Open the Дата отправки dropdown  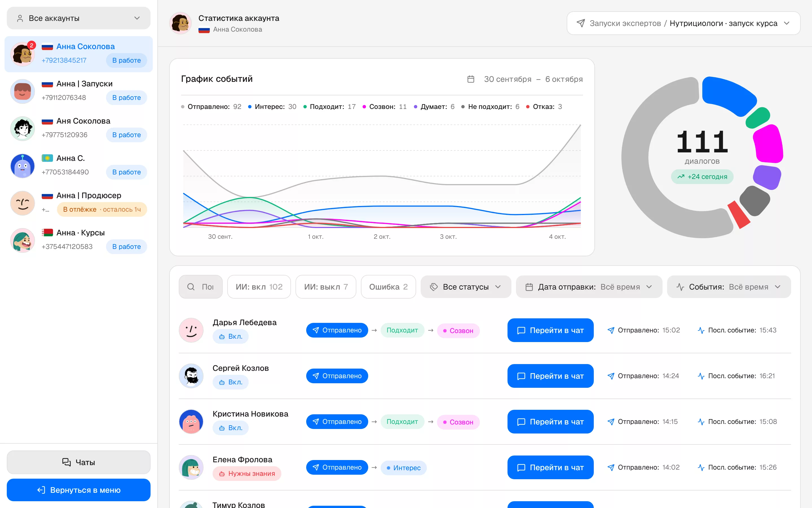[x=589, y=286]
